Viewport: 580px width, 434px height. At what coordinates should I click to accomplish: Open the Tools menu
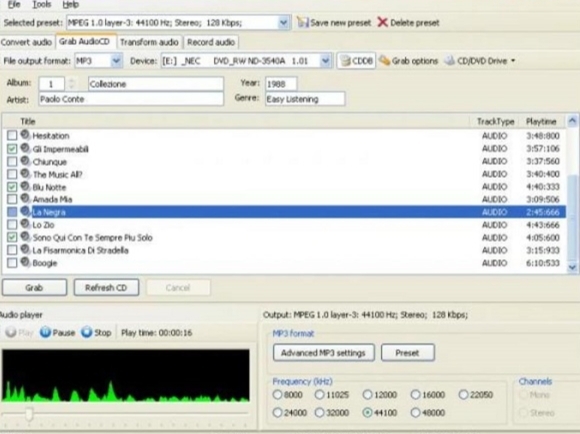point(42,5)
